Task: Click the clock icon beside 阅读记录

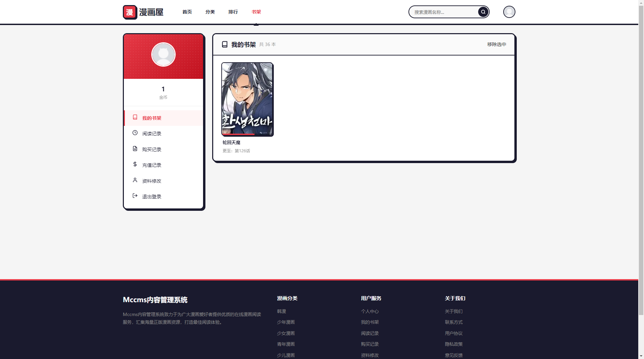Action: [135, 133]
